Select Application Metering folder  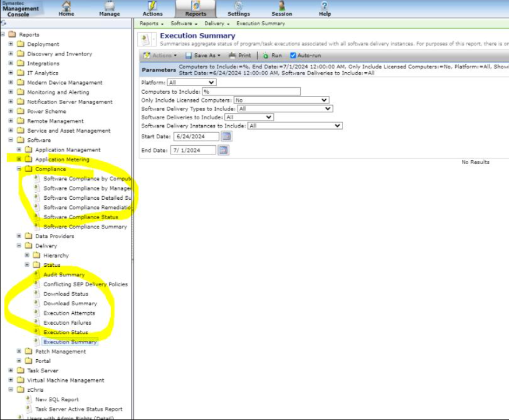coord(62,159)
